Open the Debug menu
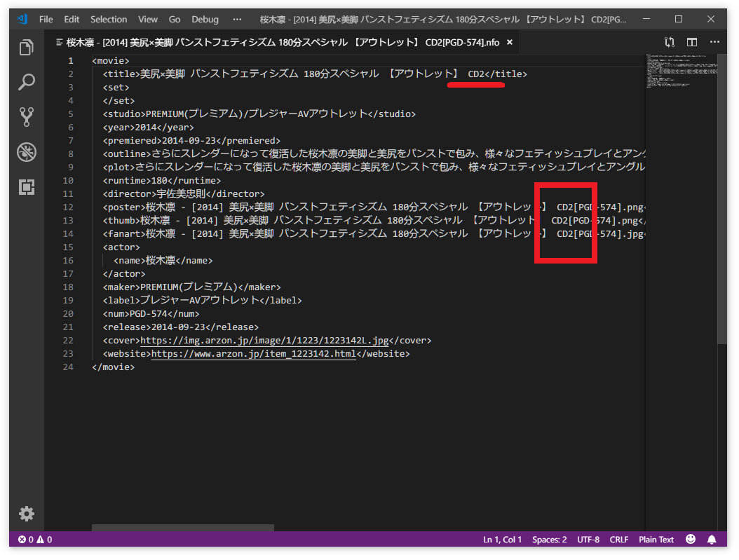Viewport: 739px width, 560px height. click(205, 20)
